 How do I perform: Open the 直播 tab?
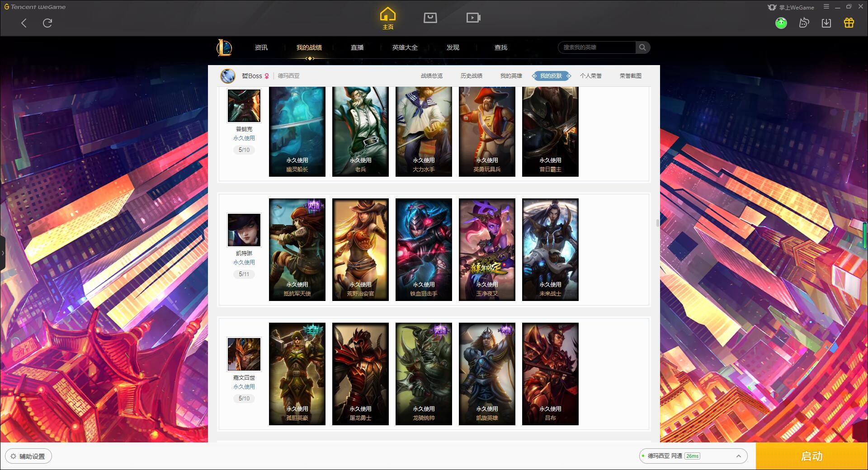pos(357,47)
